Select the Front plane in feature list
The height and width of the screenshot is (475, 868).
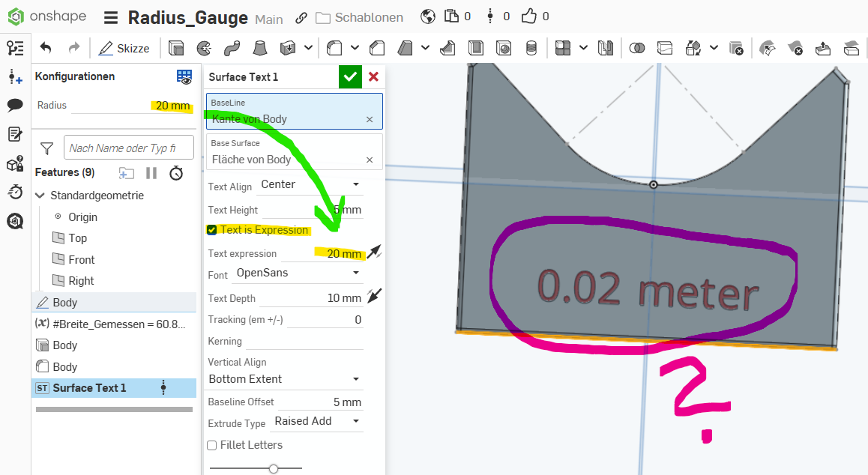(81, 259)
